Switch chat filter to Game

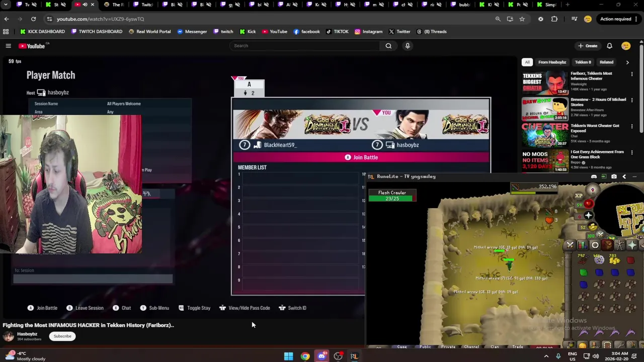click(x=402, y=347)
